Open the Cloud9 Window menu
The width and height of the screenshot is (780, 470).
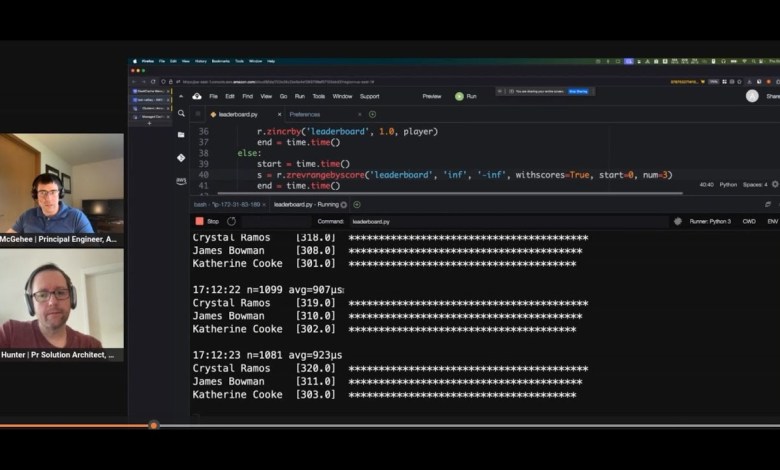pyautogui.click(x=342, y=96)
